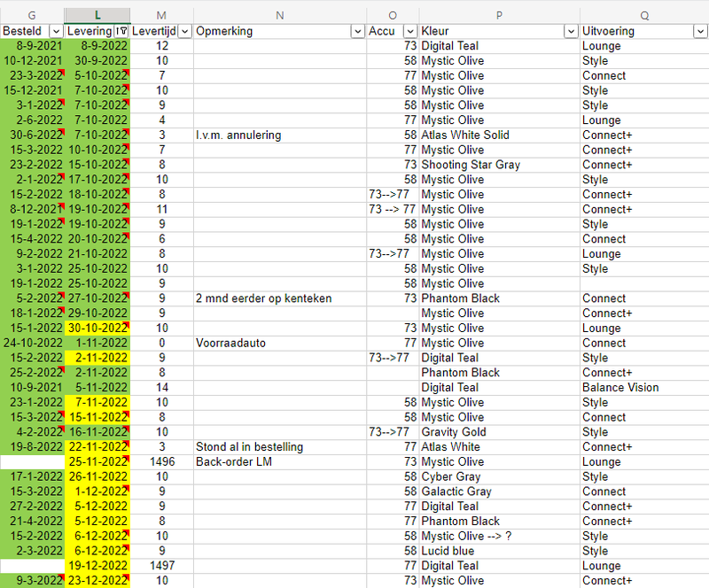Screen dimensions: 709x588
Task: Select color 'Atlas White' in Connect+ row
Action: coord(499,447)
